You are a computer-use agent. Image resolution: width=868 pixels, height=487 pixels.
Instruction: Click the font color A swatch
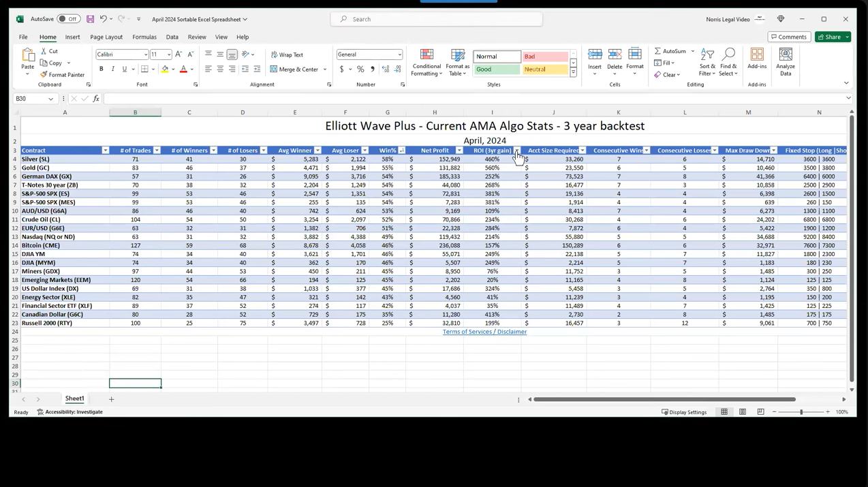(183, 69)
